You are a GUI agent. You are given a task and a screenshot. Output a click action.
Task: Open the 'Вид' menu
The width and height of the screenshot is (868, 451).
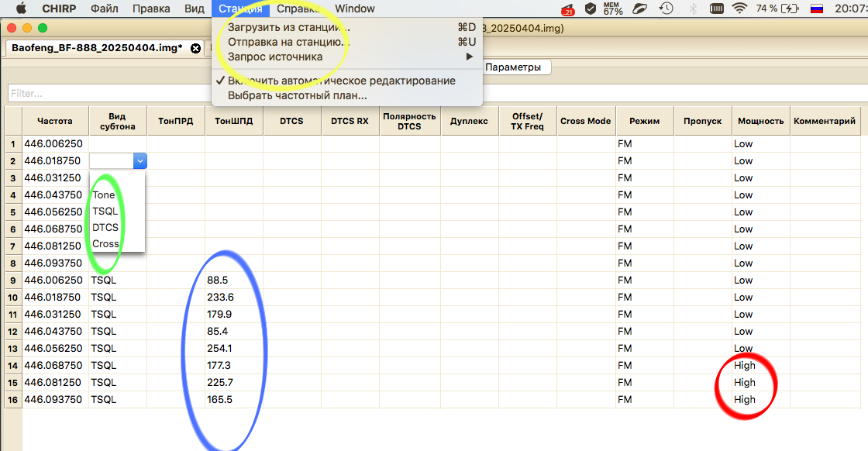(x=195, y=9)
